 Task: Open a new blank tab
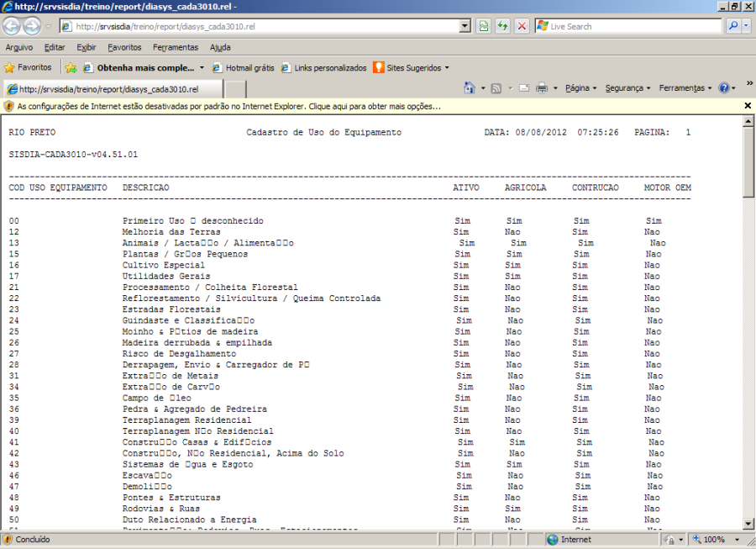(235, 89)
